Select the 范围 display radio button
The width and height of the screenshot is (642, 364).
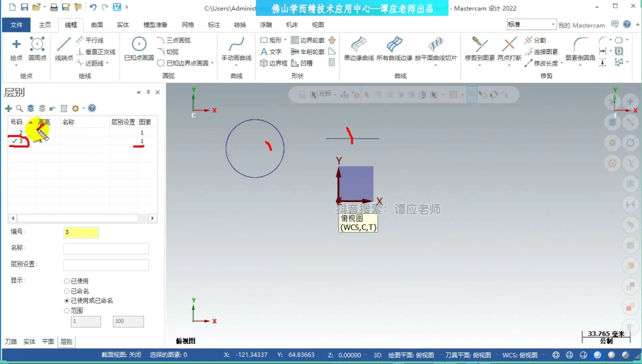(x=67, y=310)
